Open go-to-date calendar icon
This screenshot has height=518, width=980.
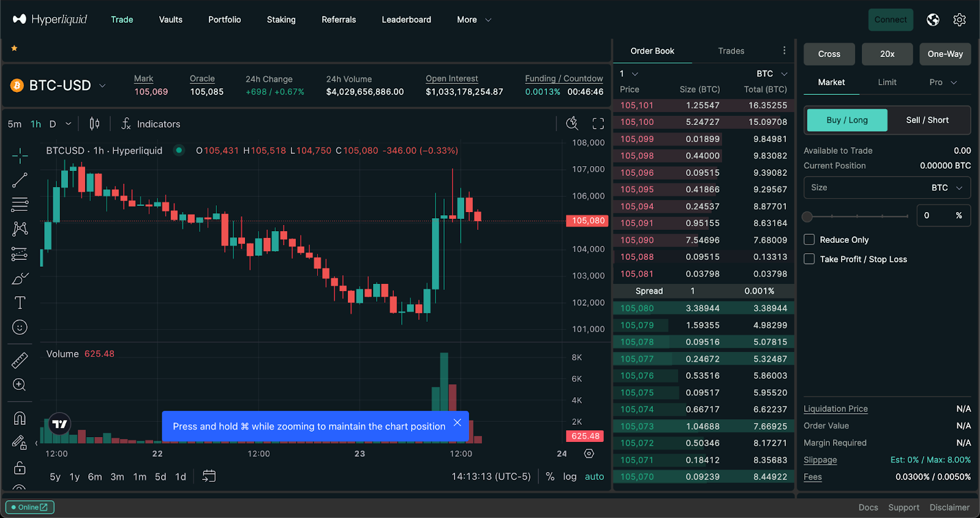tap(209, 476)
